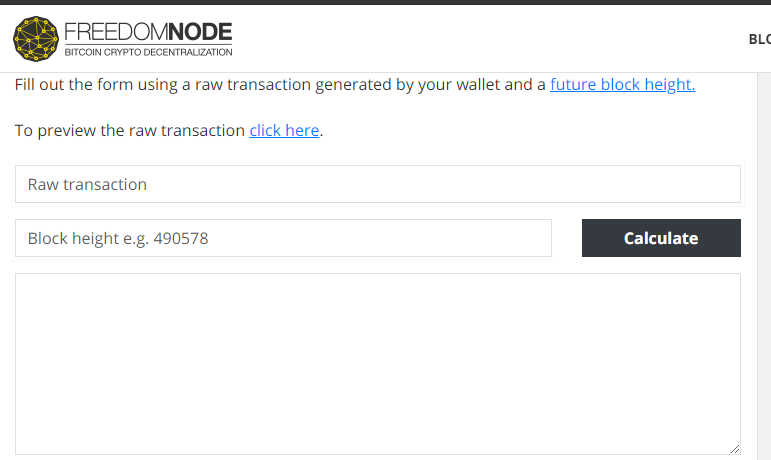Screen dimensions: 771x460
Task: Grab the textarea resize handle corner
Action: tap(735, 449)
